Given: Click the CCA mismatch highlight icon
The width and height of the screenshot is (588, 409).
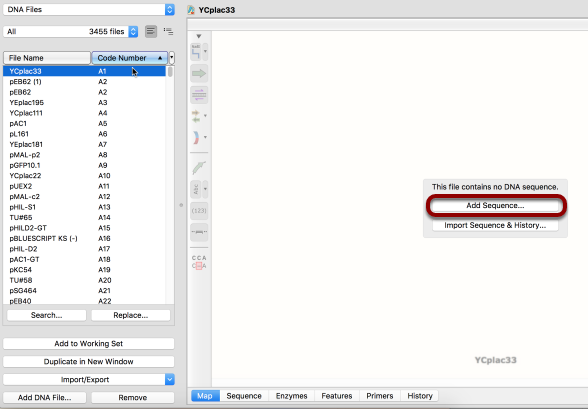Looking at the screenshot, I should [x=199, y=262].
